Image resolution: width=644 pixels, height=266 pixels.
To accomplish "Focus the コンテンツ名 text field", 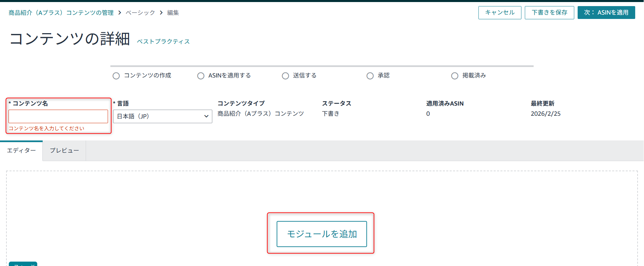I will click(x=58, y=116).
